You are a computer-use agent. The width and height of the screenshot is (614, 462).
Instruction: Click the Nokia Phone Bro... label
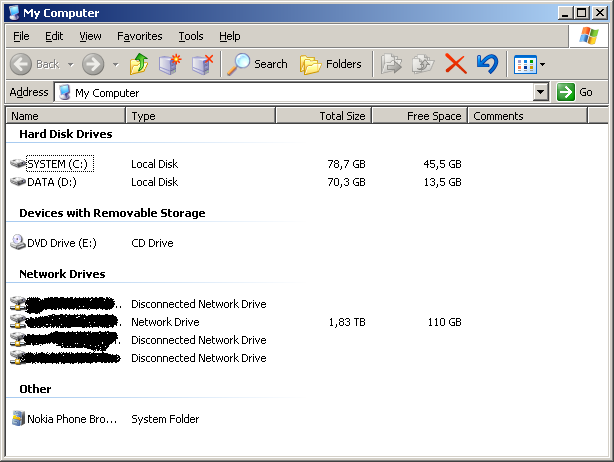coord(72,419)
